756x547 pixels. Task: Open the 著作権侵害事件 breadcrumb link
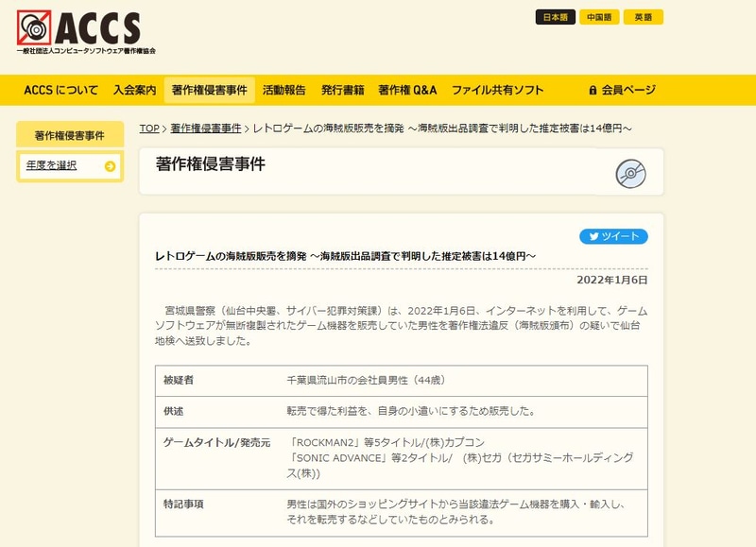[x=205, y=128]
